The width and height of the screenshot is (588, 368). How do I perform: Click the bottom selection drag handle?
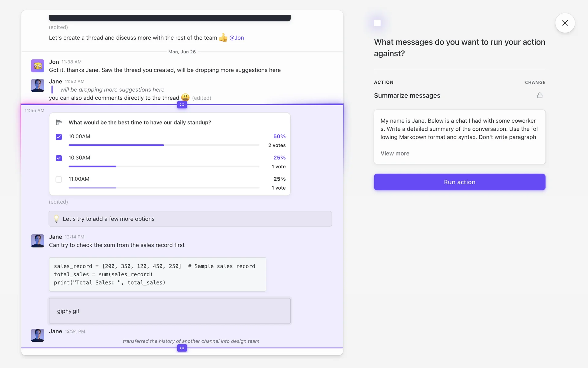(182, 348)
